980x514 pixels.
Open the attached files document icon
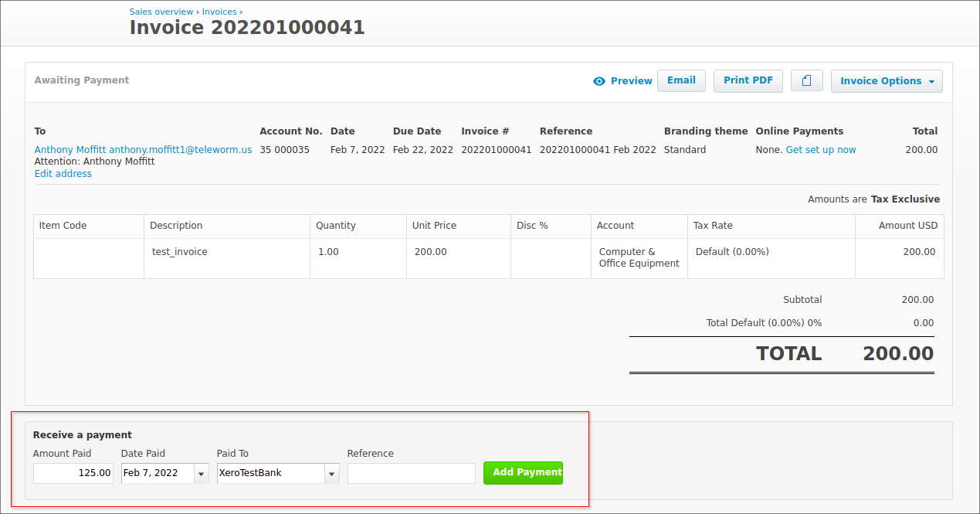806,81
